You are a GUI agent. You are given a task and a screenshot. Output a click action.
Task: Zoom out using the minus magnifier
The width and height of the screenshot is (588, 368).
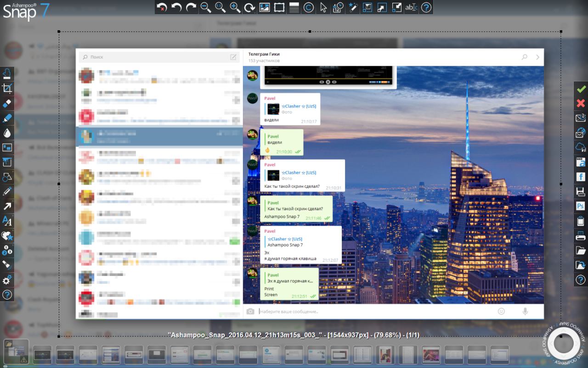(206, 7)
